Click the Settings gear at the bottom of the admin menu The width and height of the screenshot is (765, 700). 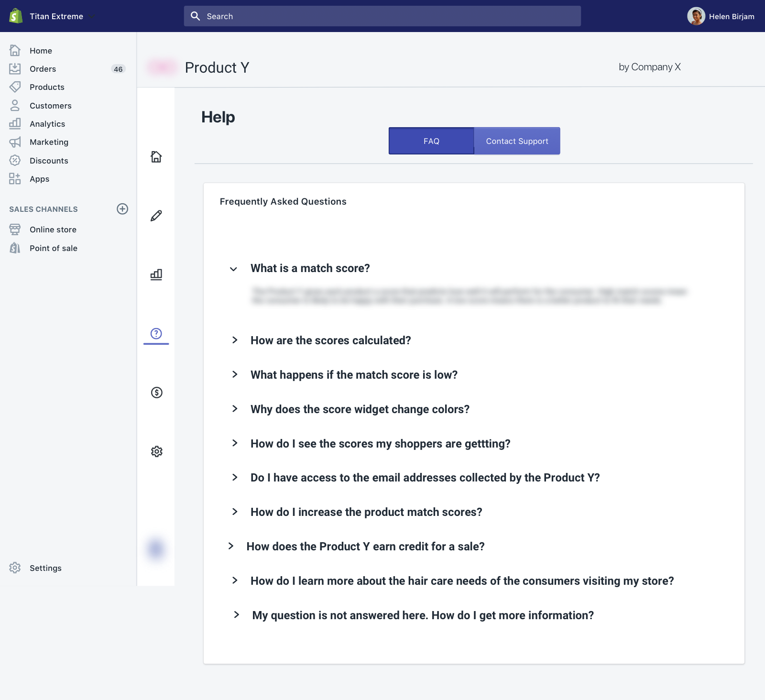15,568
